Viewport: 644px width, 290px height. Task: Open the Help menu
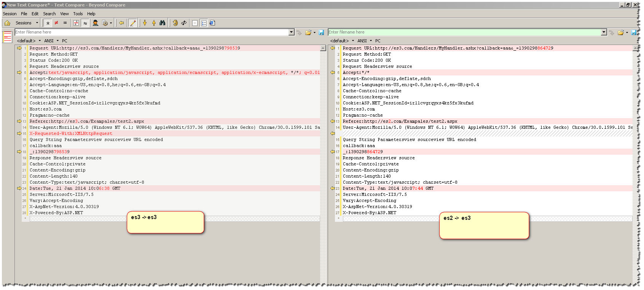tap(91, 14)
